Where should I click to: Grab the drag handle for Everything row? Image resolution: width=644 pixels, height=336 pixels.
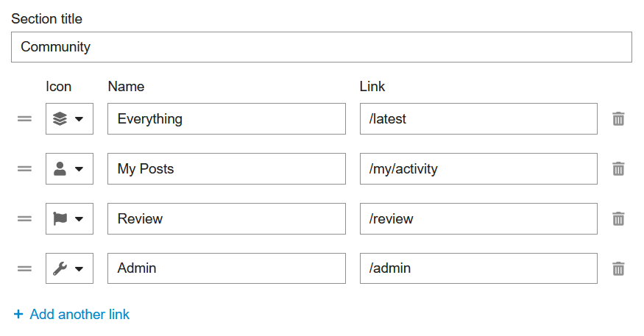[25, 119]
